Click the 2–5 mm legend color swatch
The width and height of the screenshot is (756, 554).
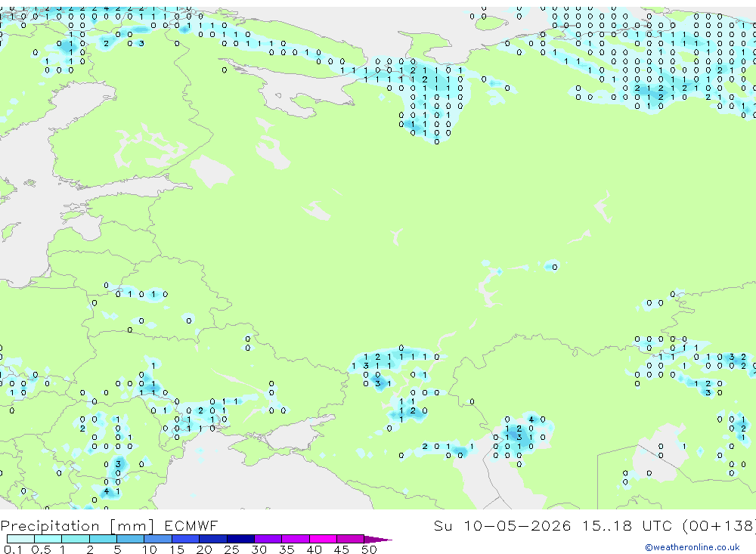pos(103,539)
